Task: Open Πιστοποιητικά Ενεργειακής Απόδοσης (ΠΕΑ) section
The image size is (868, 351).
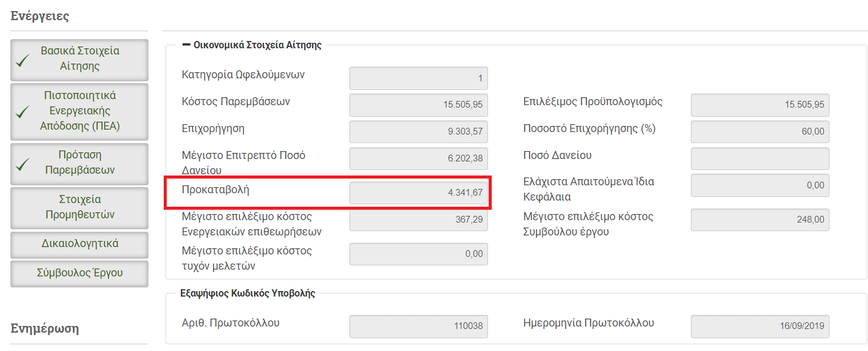Action: click(79, 111)
